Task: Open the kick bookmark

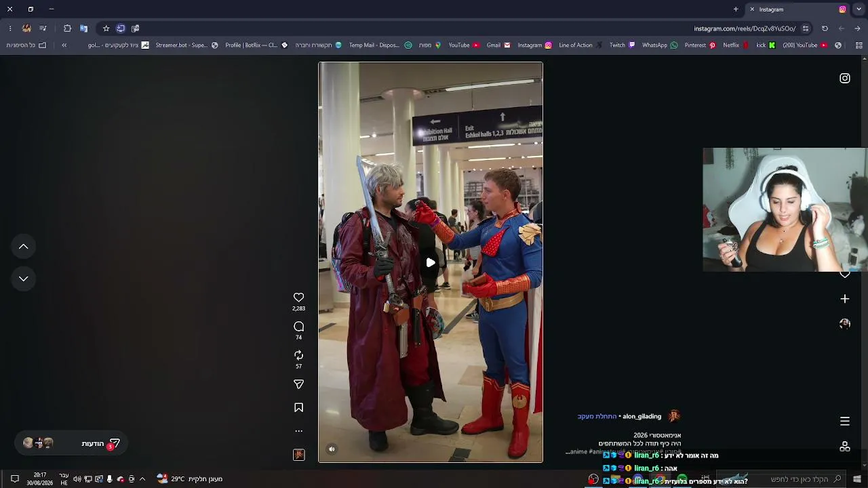Action: tap(766, 45)
